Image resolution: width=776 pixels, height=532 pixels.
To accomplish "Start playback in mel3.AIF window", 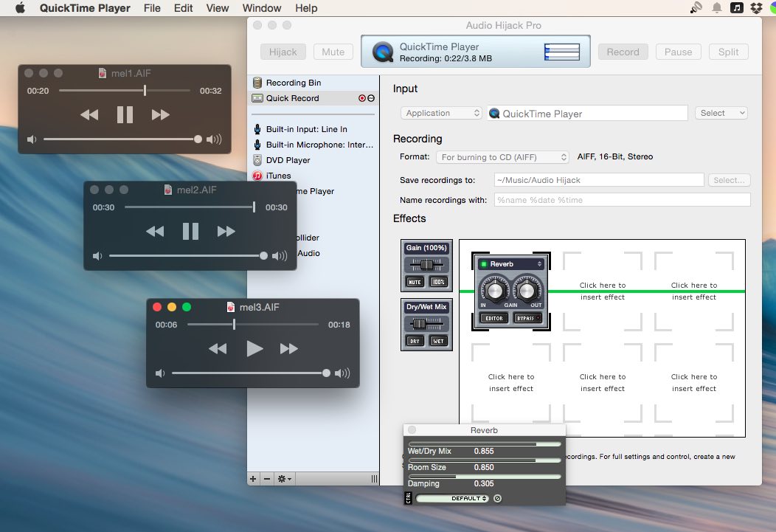I will 254,348.
